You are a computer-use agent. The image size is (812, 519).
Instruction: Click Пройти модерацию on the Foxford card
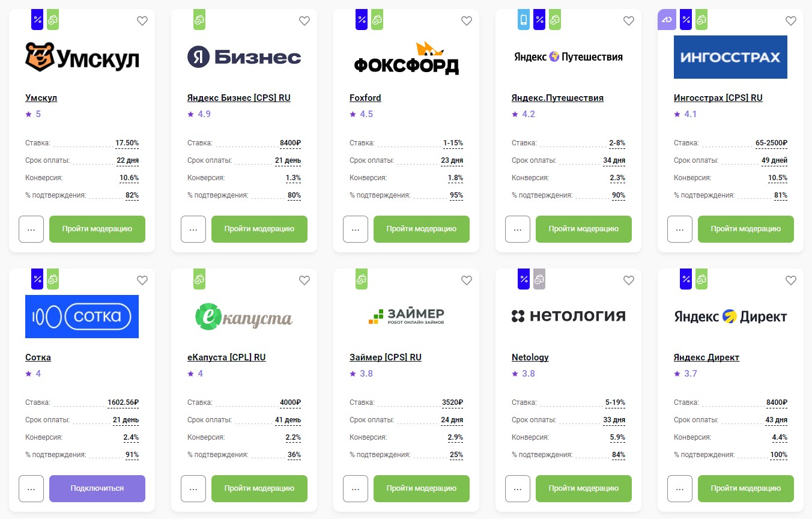(421, 229)
